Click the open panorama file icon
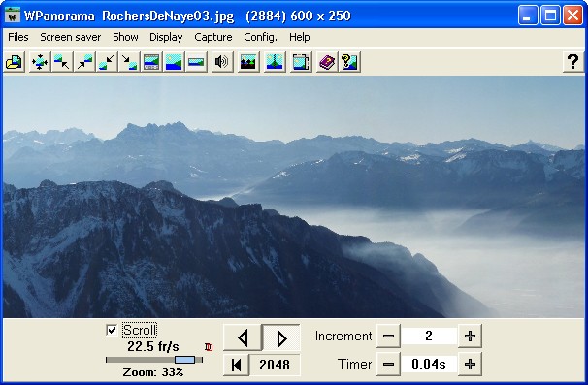 click(15, 62)
